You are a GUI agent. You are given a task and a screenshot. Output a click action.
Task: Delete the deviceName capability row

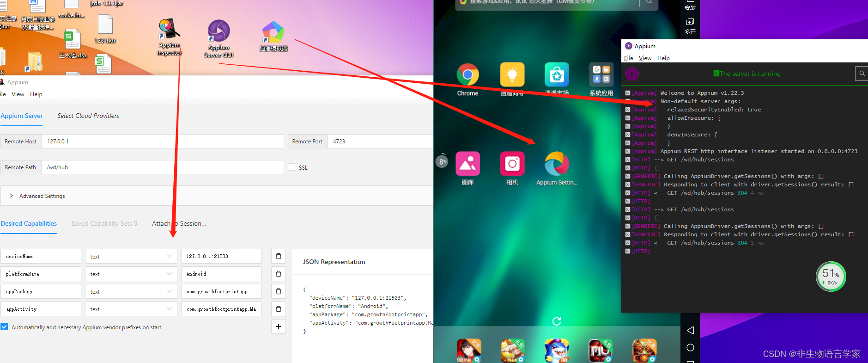click(x=279, y=256)
